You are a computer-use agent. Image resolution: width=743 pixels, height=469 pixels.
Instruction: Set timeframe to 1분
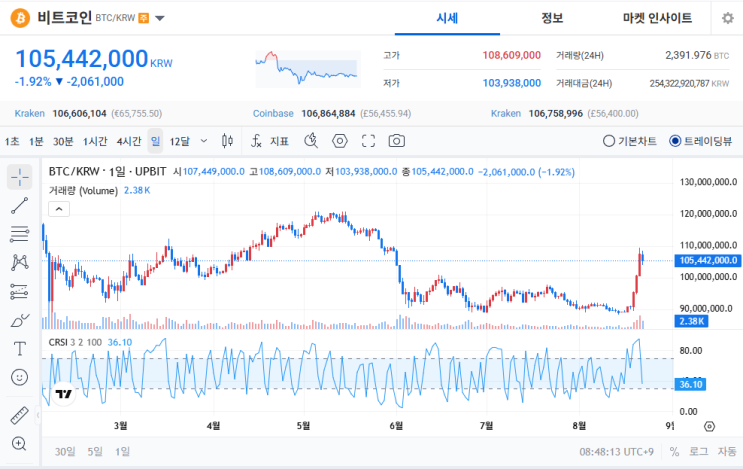(x=36, y=141)
